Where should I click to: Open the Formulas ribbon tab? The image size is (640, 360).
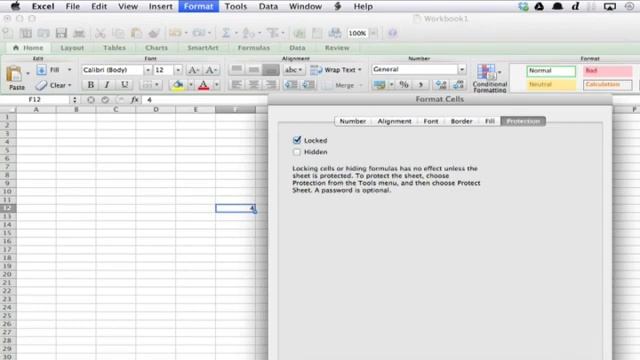(253, 48)
